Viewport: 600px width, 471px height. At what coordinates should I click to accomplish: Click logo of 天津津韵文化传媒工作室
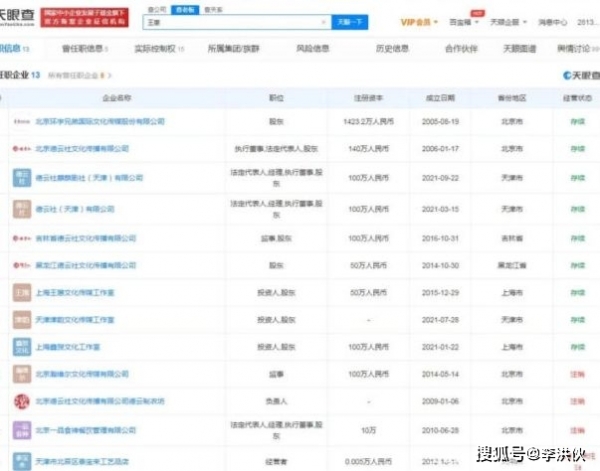22,320
